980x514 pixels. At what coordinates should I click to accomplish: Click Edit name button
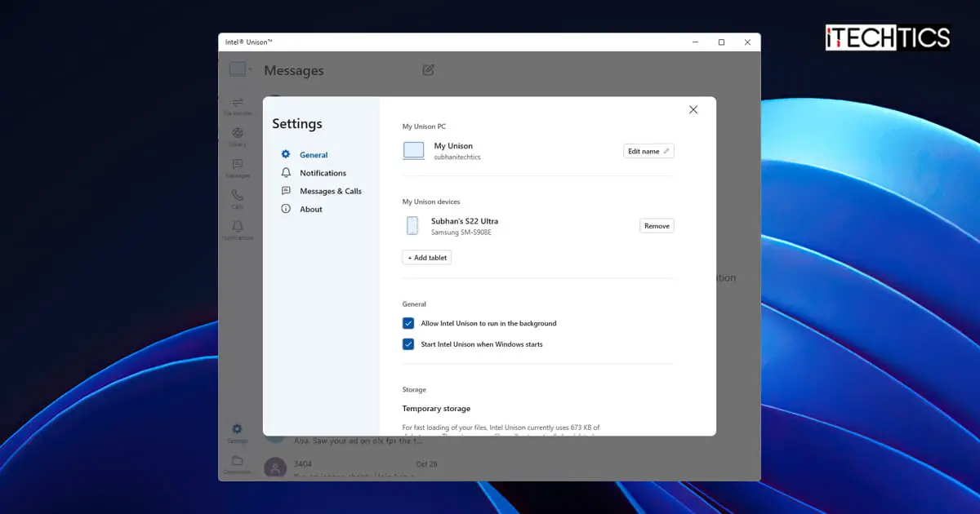click(648, 151)
